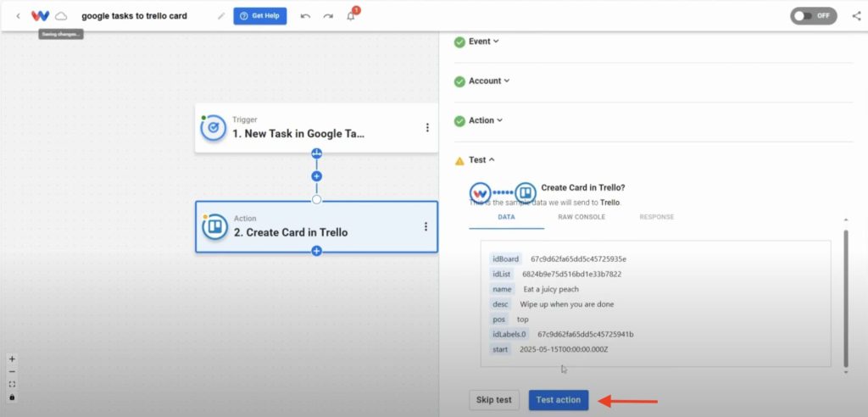Viewport: 868px width, 417px height.
Task: Click the warning icon beside Test
Action: [459, 160]
